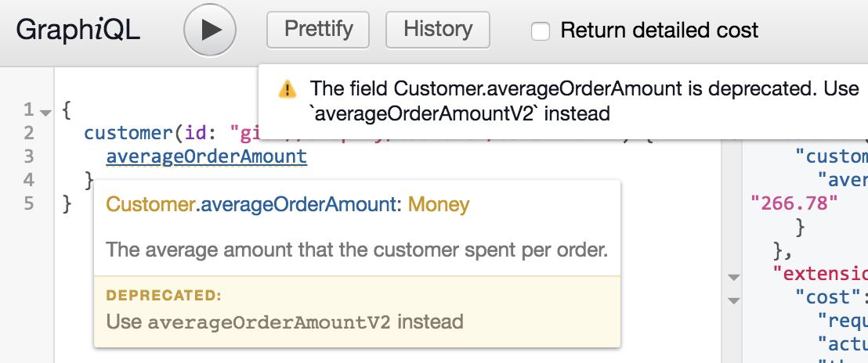Open the query History panel
This screenshot has height=363, width=868.
coord(438,30)
